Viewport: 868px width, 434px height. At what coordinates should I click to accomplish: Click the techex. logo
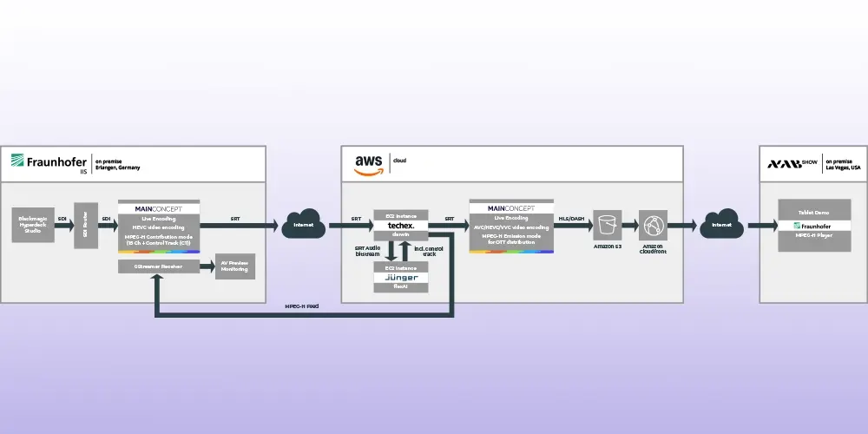tap(400, 226)
